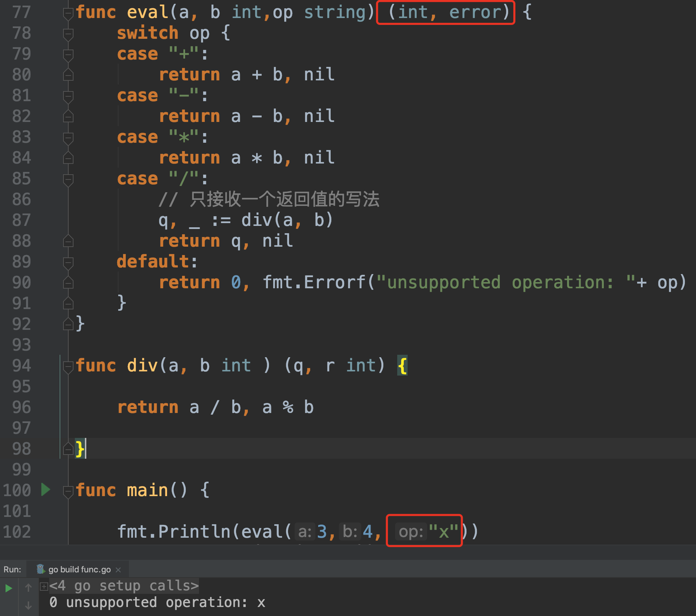This screenshot has width=696, height=616.
Task: Close the go build func.go tab
Action: pyautogui.click(x=118, y=570)
